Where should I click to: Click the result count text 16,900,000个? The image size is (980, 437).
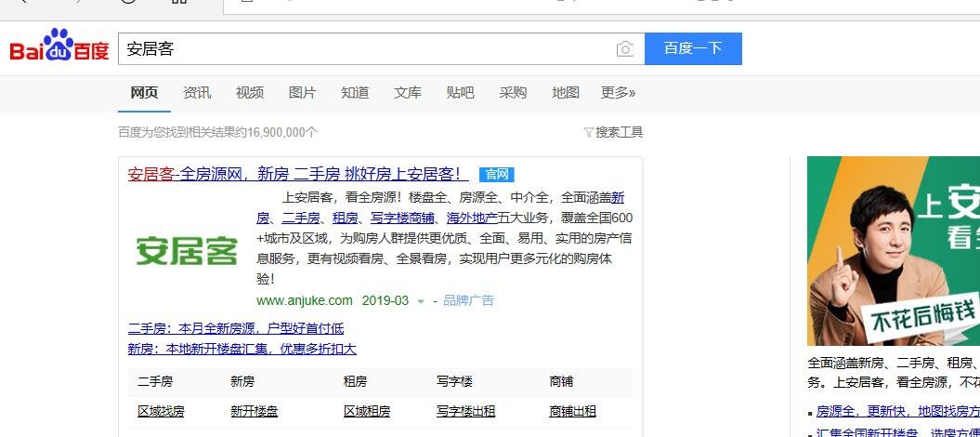282,133
